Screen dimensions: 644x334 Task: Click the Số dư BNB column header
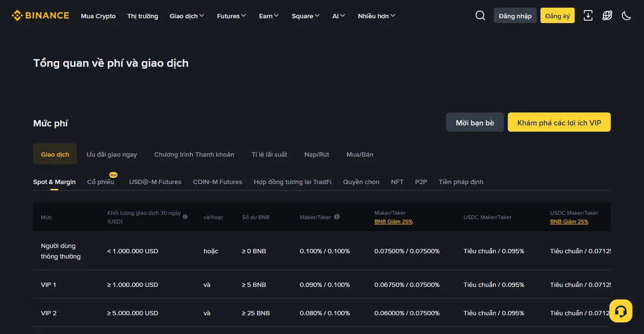(255, 217)
